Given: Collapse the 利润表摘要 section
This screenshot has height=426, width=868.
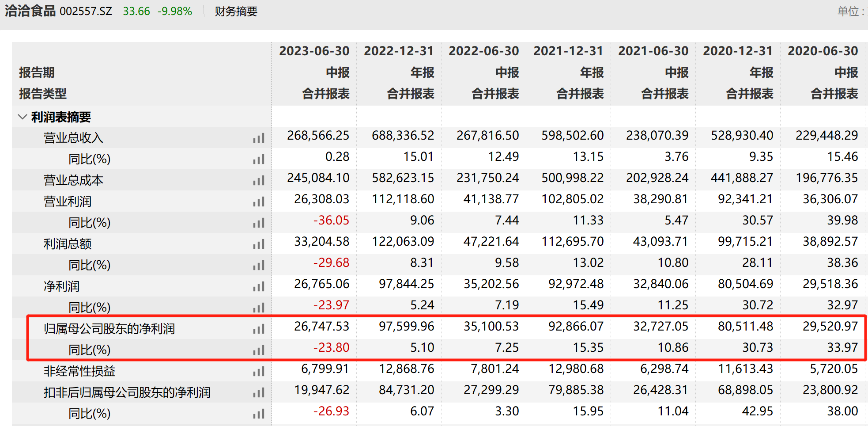Looking at the screenshot, I should coord(22,117).
